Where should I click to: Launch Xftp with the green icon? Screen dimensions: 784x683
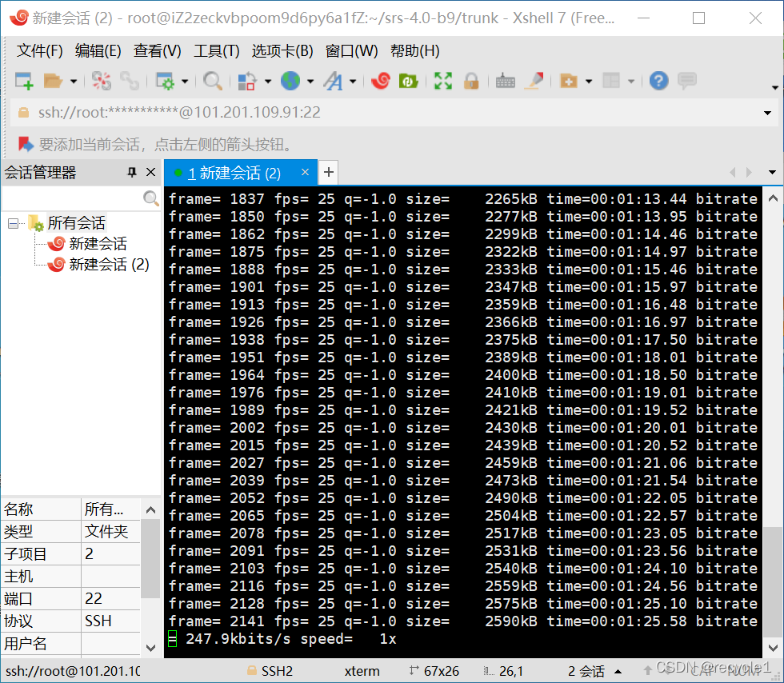coord(408,81)
